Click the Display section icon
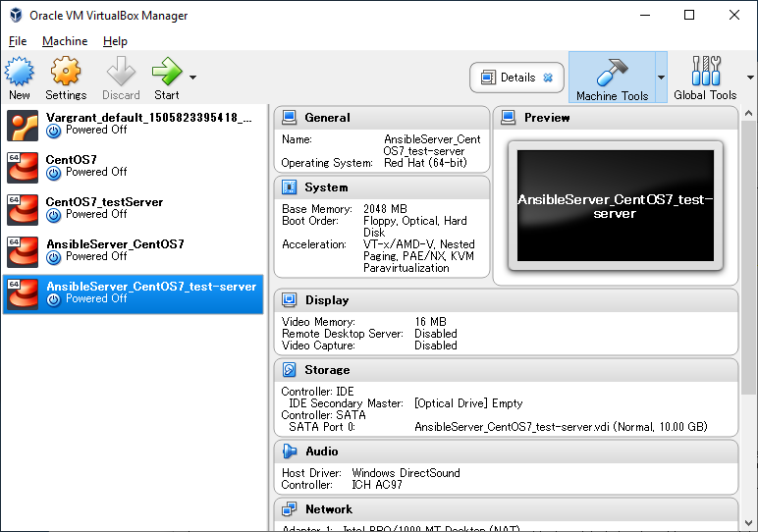Viewport: 758px width, 532px height. [x=289, y=300]
